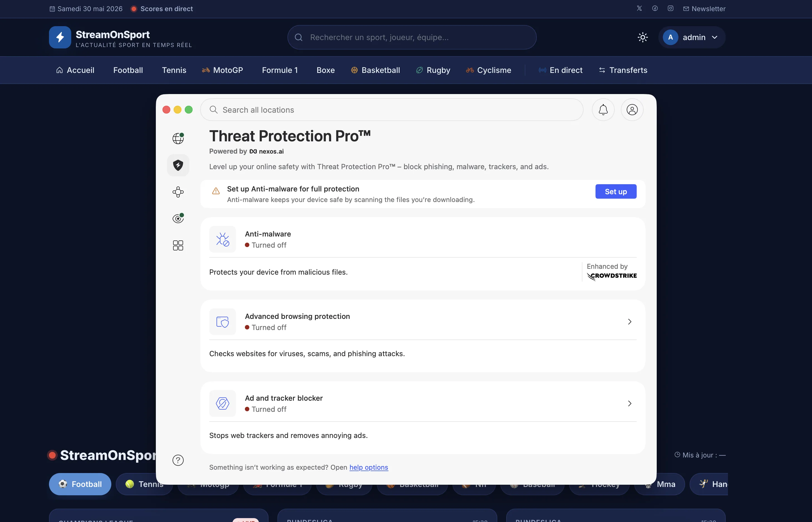Click the yellow minimize window button

click(177, 109)
